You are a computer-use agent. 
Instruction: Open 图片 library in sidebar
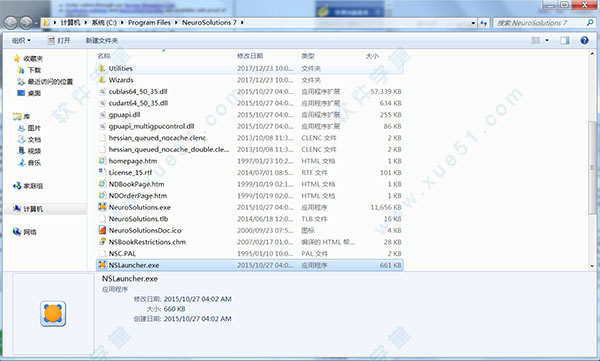(x=30, y=128)
